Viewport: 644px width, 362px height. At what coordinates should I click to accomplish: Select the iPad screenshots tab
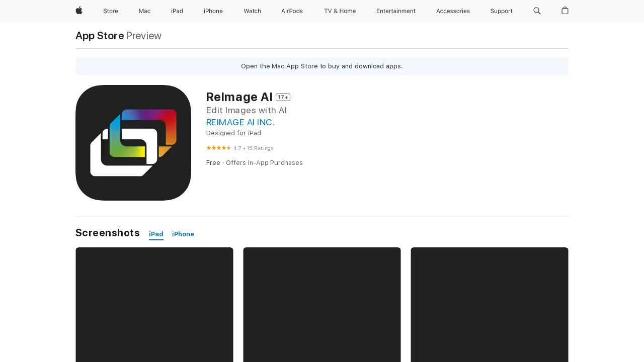[156, 234]
